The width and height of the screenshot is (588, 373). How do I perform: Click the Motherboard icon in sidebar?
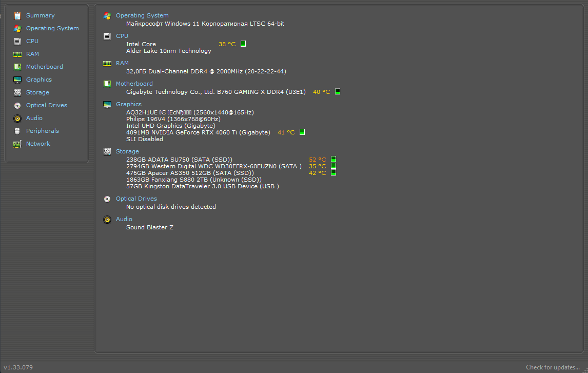coord(17,67)
